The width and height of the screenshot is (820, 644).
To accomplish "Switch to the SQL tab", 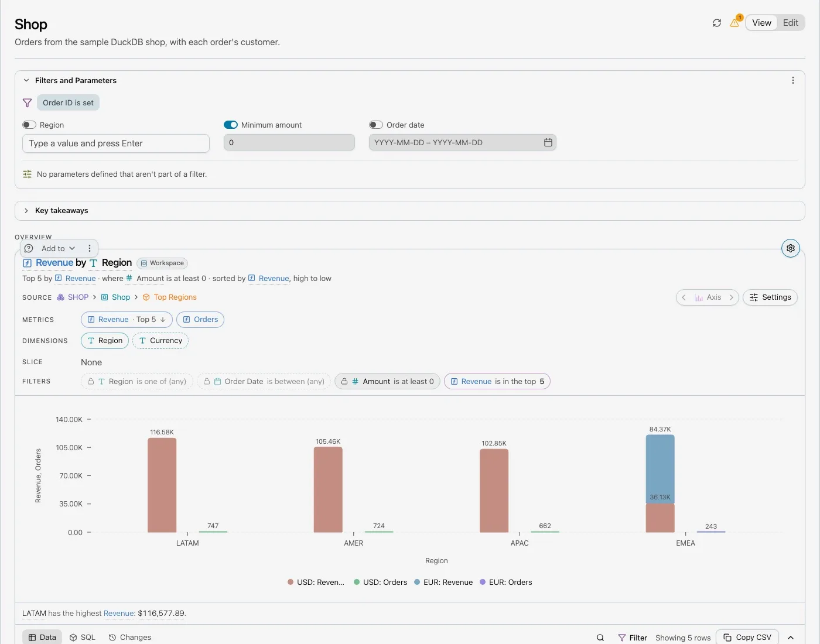I will pyautogui.click(x=82, y=638).
